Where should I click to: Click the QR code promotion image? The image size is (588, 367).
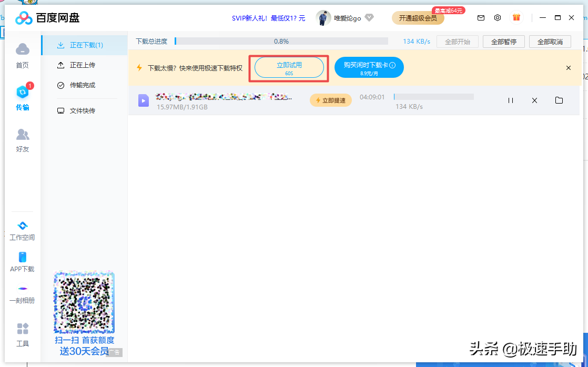tap(84, 302)
